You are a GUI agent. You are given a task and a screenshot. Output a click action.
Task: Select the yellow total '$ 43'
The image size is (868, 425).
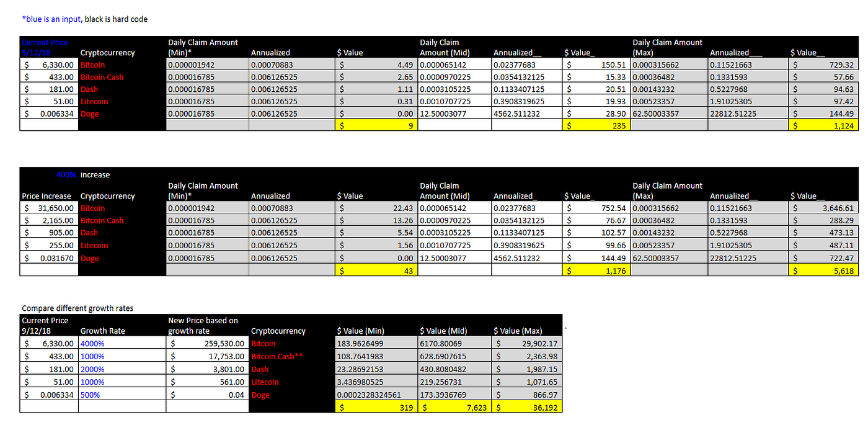[376, 269]
